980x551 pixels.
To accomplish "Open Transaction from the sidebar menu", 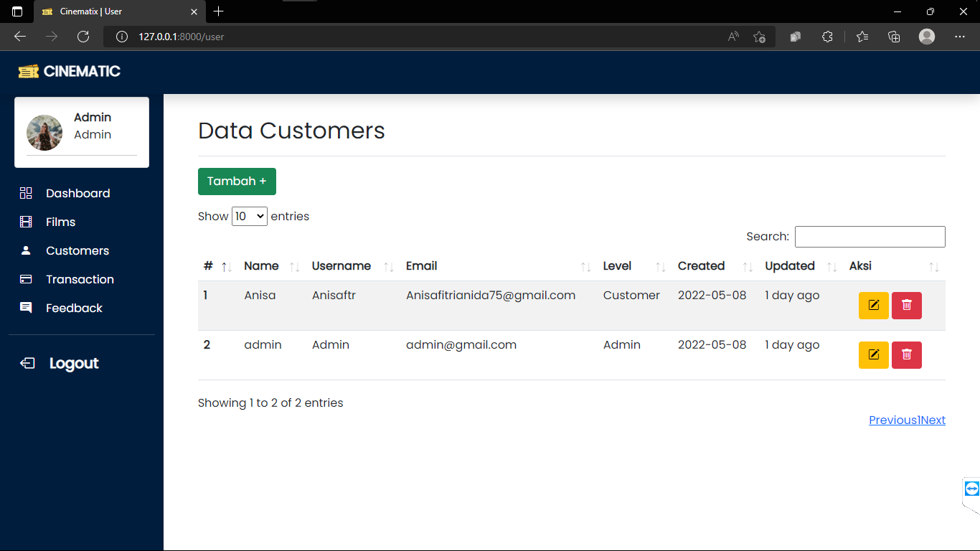I will [x=80, y=279].
